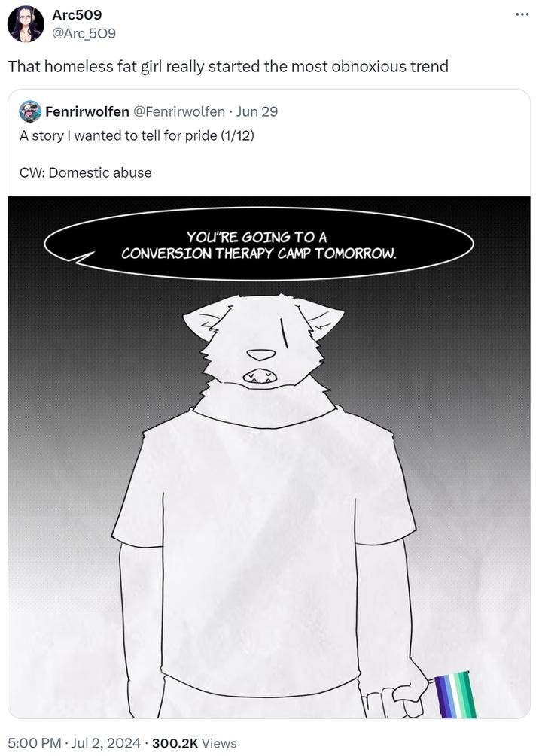Click the conversion therapy speech bubble
The height and width of the screenshot is (756, 539).
tap(259, 244)
